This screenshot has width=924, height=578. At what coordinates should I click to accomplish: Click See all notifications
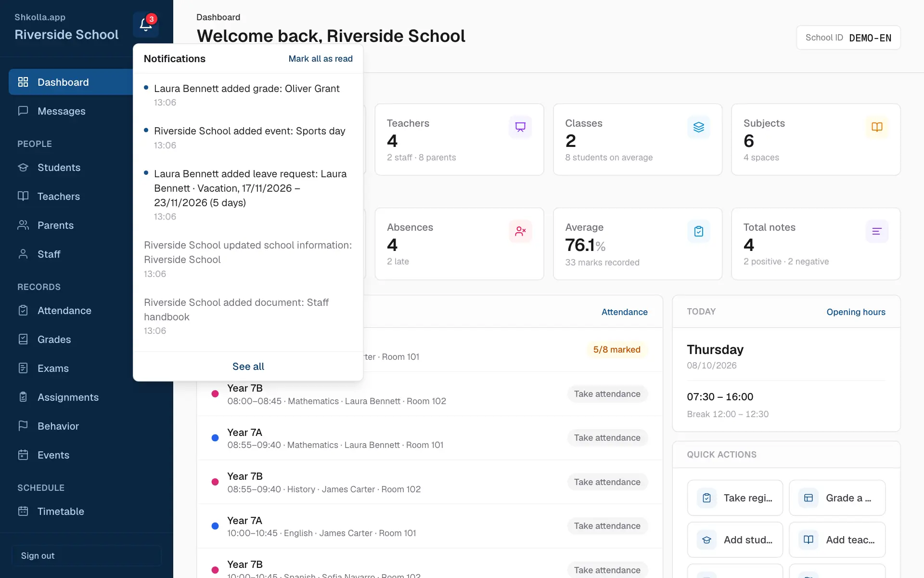pos(248,366)
